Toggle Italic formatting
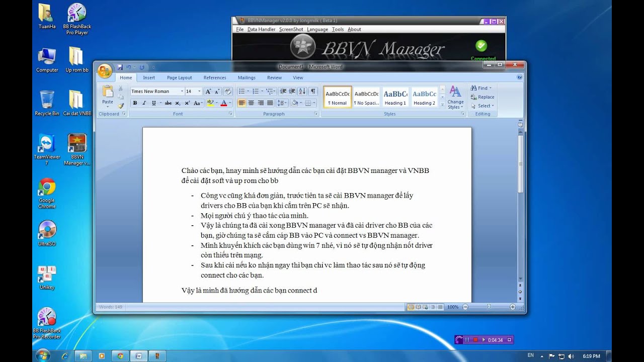Screen dimensions: 644x362 [x=144, y=103]
